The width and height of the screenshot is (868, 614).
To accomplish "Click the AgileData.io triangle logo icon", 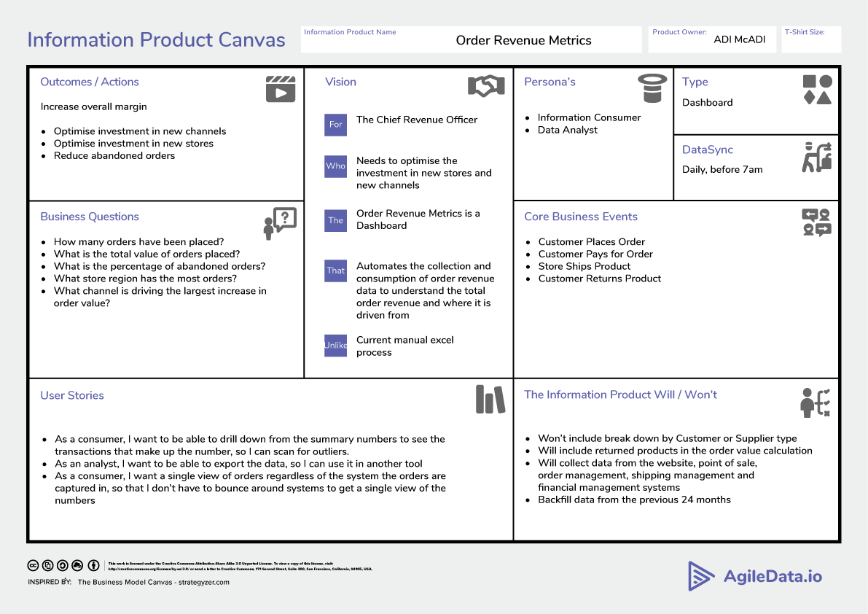I will (x=701, y=576).
